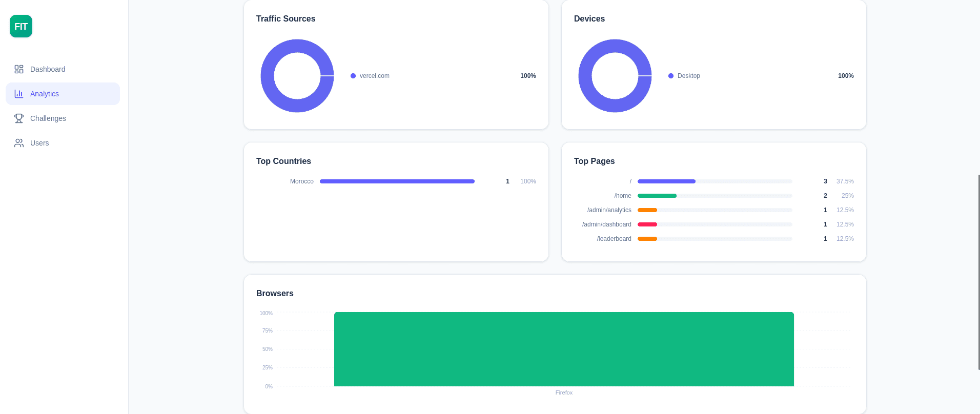Screen dimensions: 980x414
Task: Click the "Top Pages" heading
Action: click(595, 161)
